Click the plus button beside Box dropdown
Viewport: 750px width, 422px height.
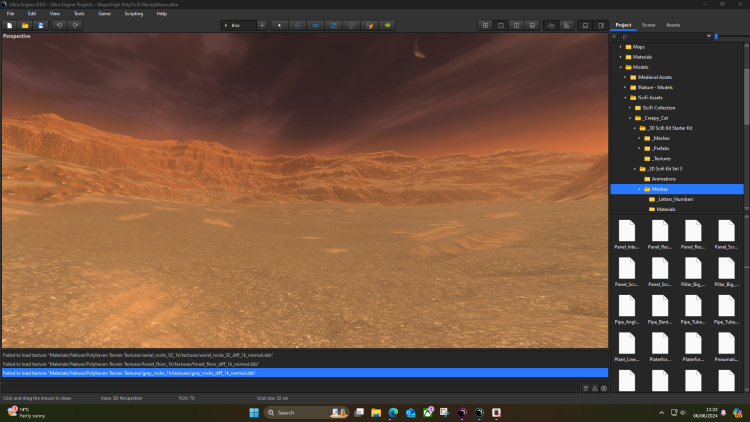point(262,25)
